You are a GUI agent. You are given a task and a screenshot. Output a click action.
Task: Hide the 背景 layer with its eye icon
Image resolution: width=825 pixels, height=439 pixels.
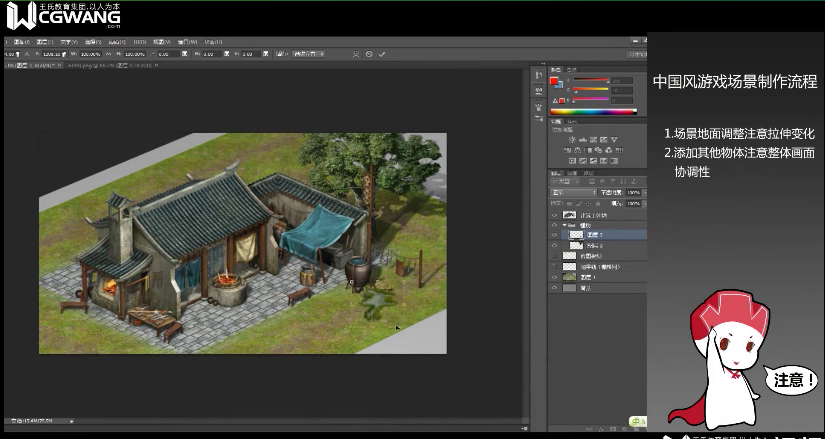tap(555, 288)
